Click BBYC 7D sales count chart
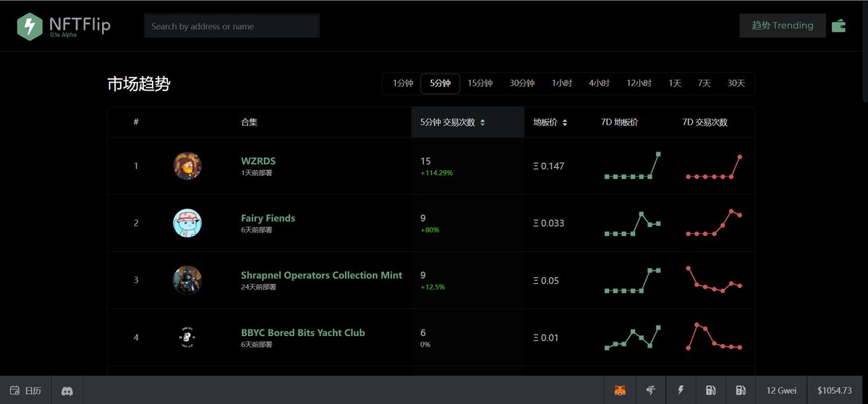868x404 pixels. coord(714,336)
